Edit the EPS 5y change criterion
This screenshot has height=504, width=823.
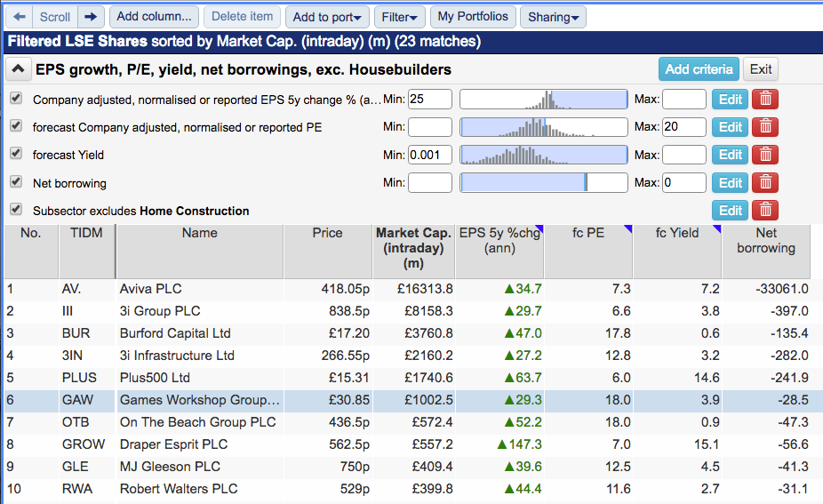point(730,99)
